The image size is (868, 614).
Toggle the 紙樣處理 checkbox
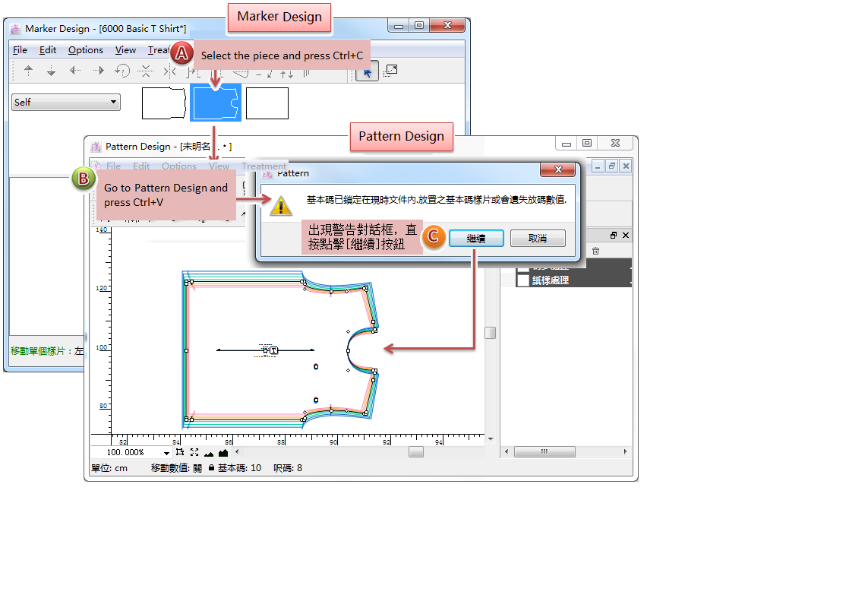point(522,280)
